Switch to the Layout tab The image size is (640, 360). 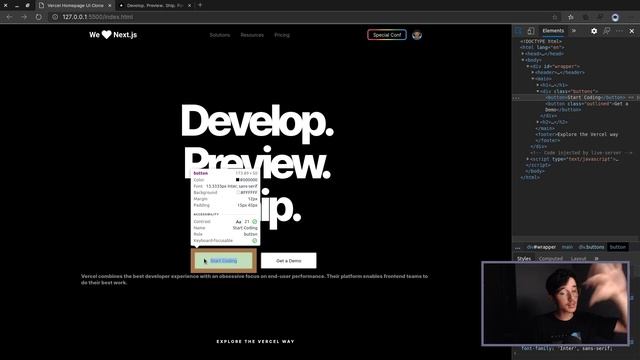[578, 259]
